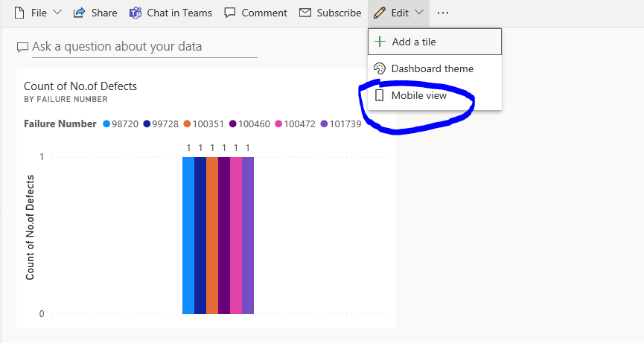Image resolution: width=644 pixels, height=343 pixels.
Task: Select Mobile view menu entry
Action: coord(435,95)
